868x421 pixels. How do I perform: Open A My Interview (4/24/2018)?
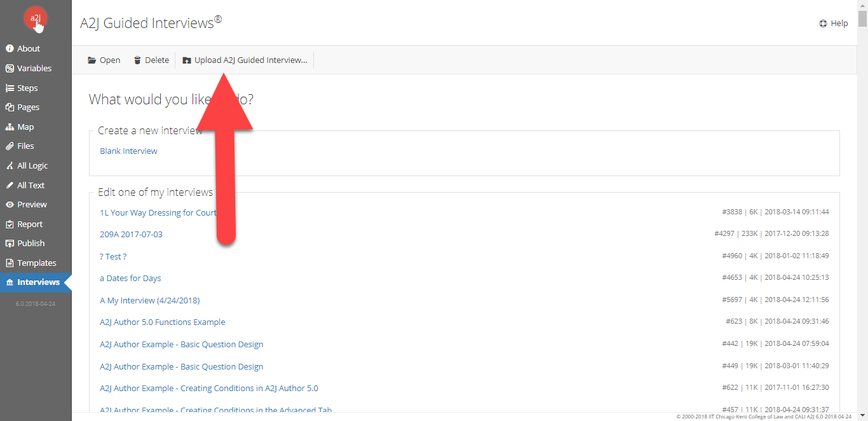(x=150, y=300)
